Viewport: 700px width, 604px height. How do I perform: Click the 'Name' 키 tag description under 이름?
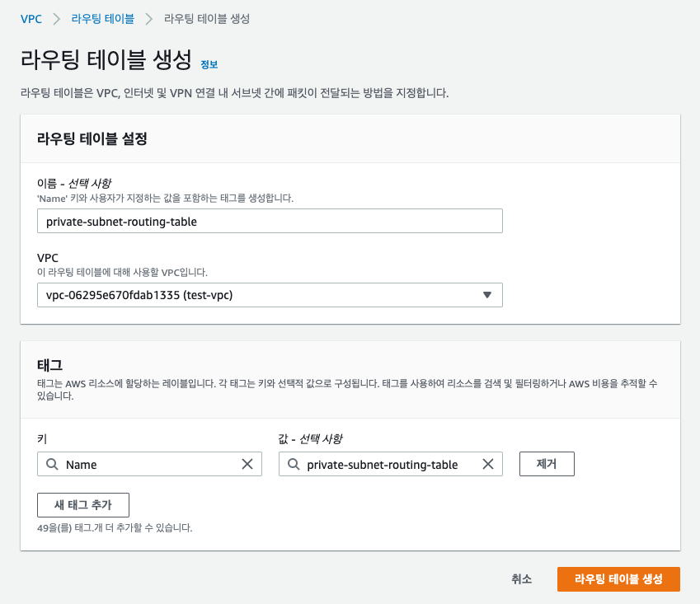[x=165, y=198]
